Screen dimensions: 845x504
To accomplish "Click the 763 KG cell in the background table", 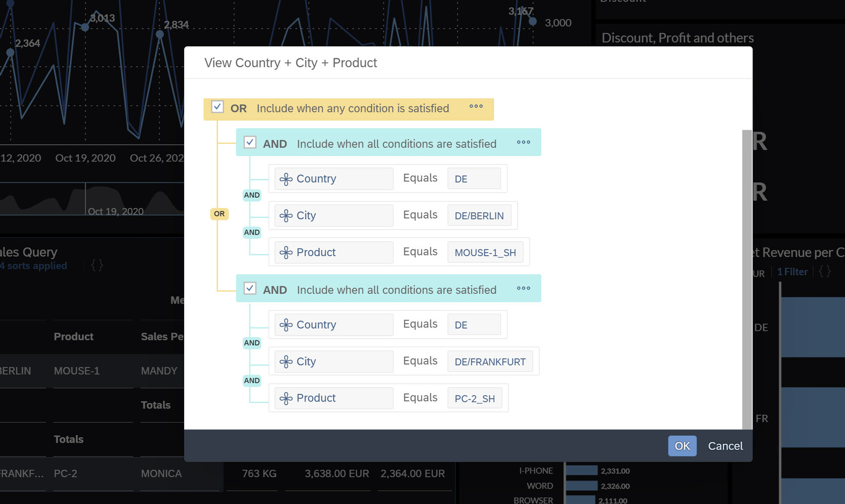I will click(259, 473).
